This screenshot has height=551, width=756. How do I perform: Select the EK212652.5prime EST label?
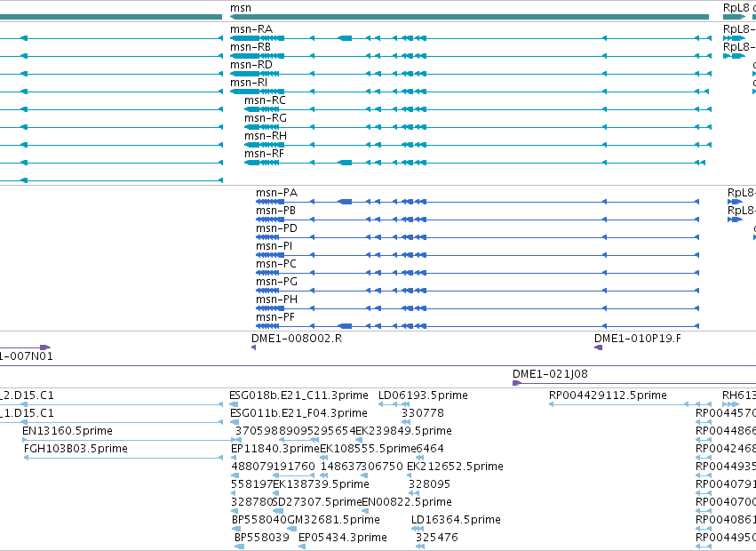click(455, 466)
